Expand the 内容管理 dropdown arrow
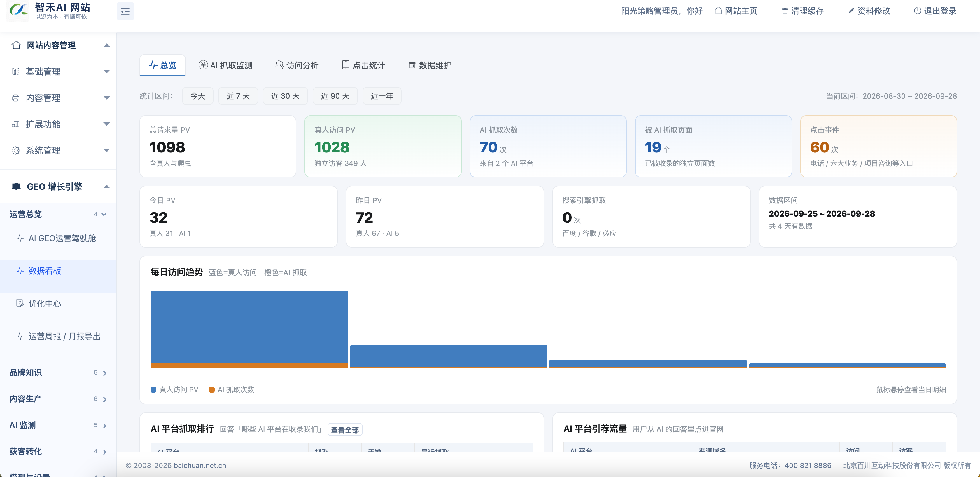Screen dimensions: 980x477 pos(107,98)
